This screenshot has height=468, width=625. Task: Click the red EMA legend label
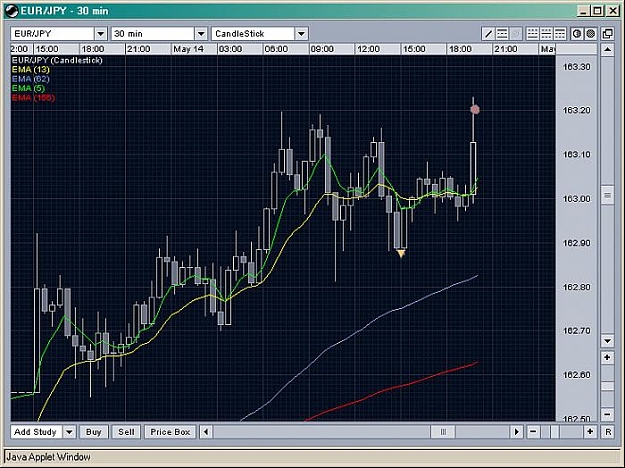33,98
